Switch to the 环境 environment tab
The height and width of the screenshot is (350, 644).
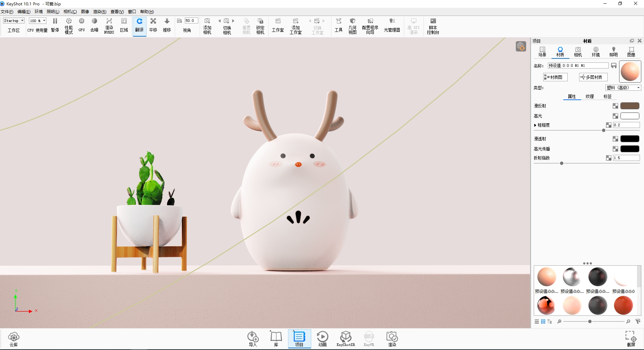(x=596, y=52)
